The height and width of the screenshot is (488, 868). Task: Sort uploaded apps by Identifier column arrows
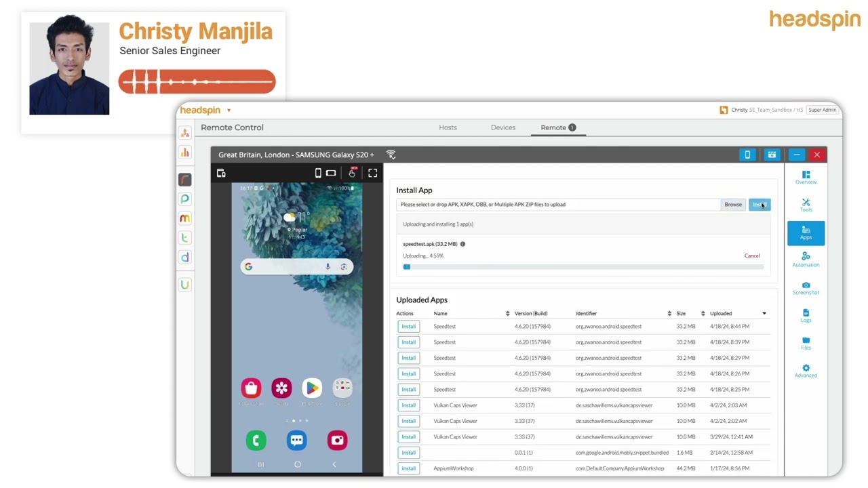click(669, 314)
